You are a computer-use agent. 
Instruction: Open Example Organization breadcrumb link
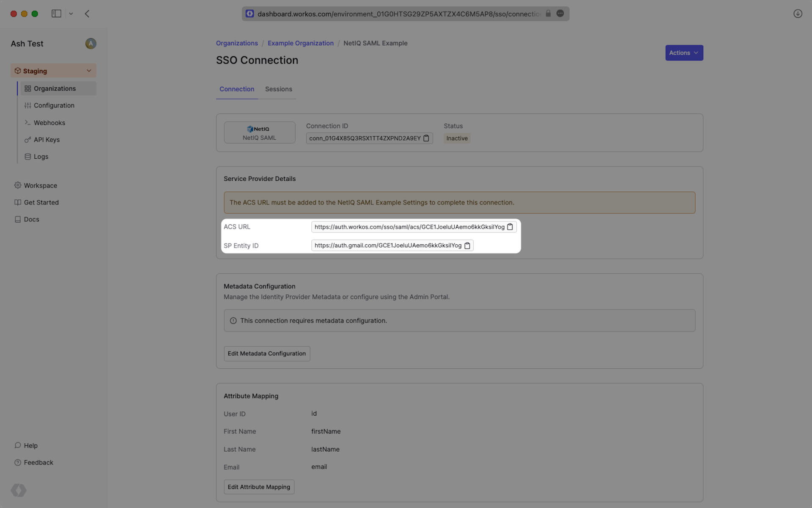point(300,43)
